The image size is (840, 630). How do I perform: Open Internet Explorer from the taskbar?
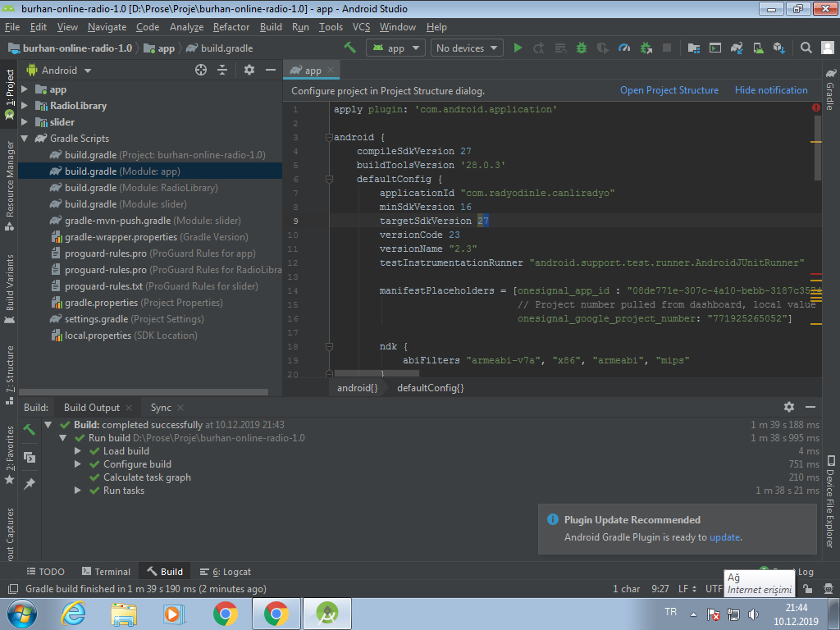coord(73,614)
